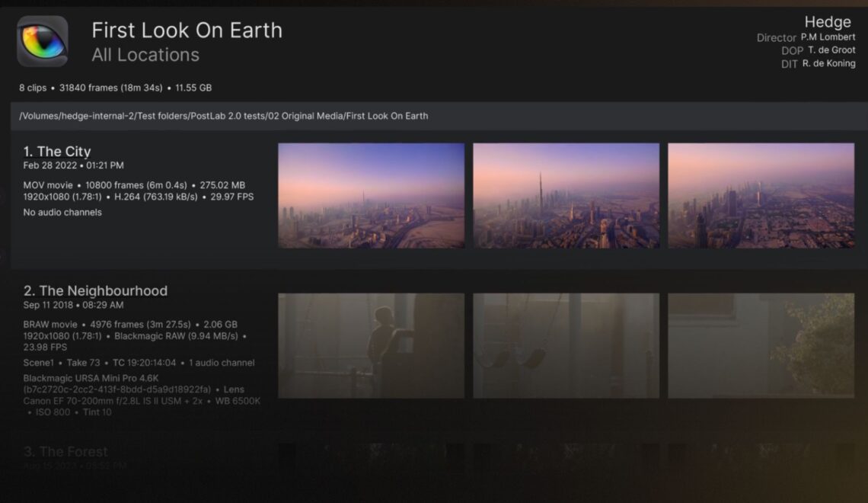This screenshot has width=868, height=503.
Task: Select the clip title 1. The City
Action: [57, 151]
